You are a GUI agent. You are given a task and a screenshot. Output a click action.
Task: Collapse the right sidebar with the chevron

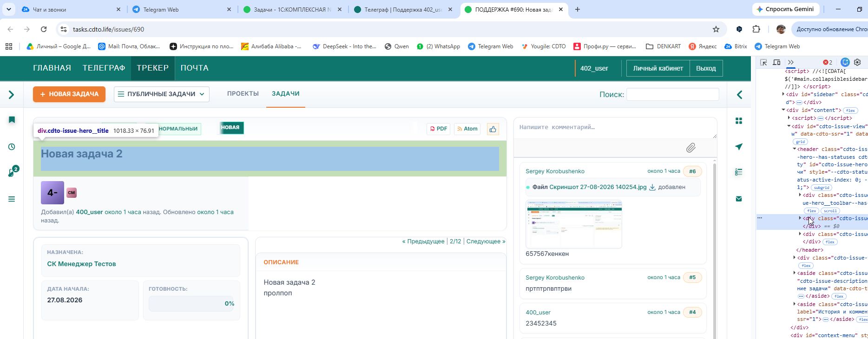coord(739,95)
